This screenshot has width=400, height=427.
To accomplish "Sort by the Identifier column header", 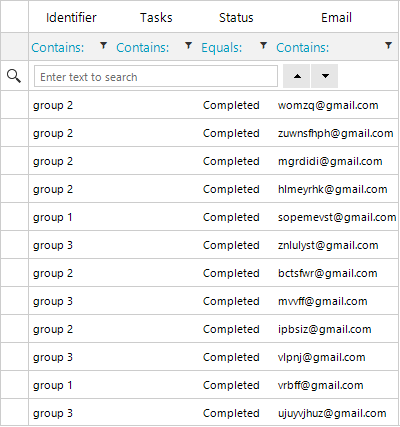I will 71,17.
